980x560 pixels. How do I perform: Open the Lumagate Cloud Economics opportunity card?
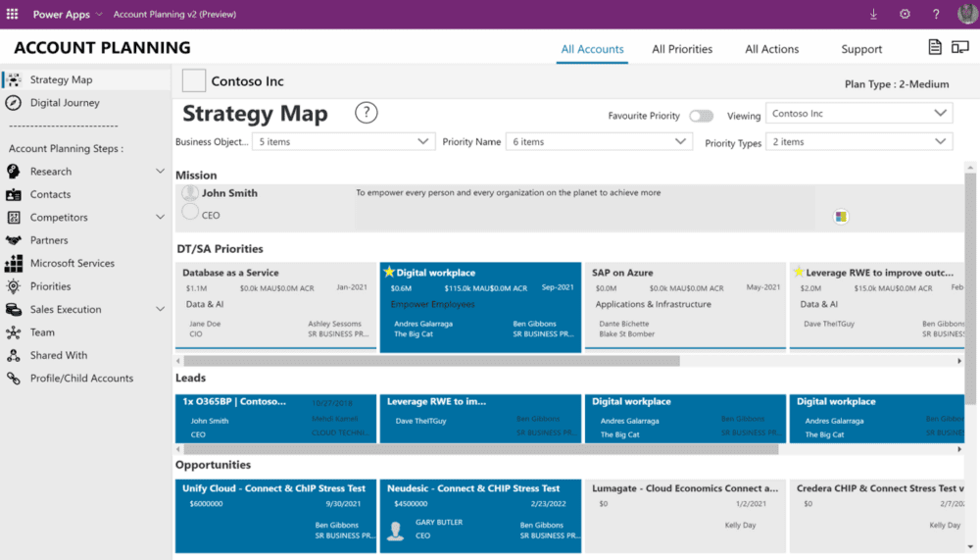(685, 516)
